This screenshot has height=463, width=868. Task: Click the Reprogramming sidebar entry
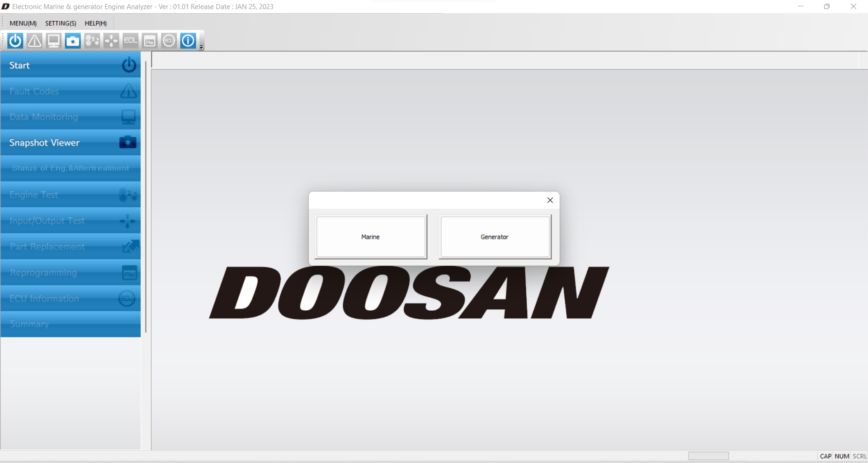point(71,273)
